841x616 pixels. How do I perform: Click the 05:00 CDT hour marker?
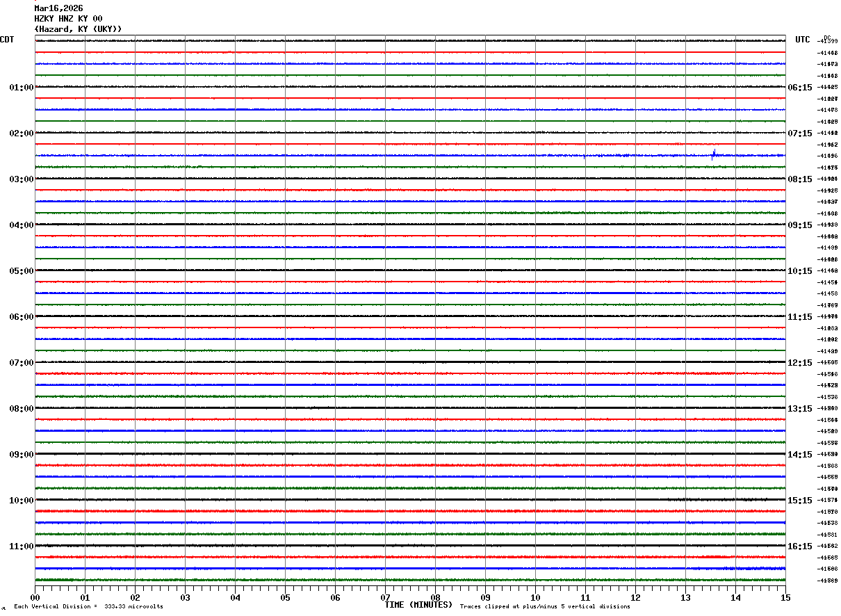[x=22, y=271]
